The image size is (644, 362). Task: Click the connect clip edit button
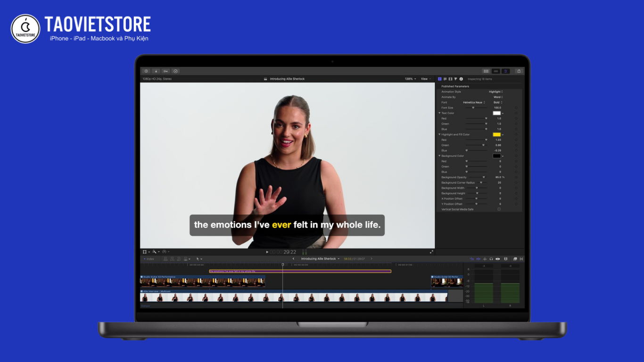(165, 259)
